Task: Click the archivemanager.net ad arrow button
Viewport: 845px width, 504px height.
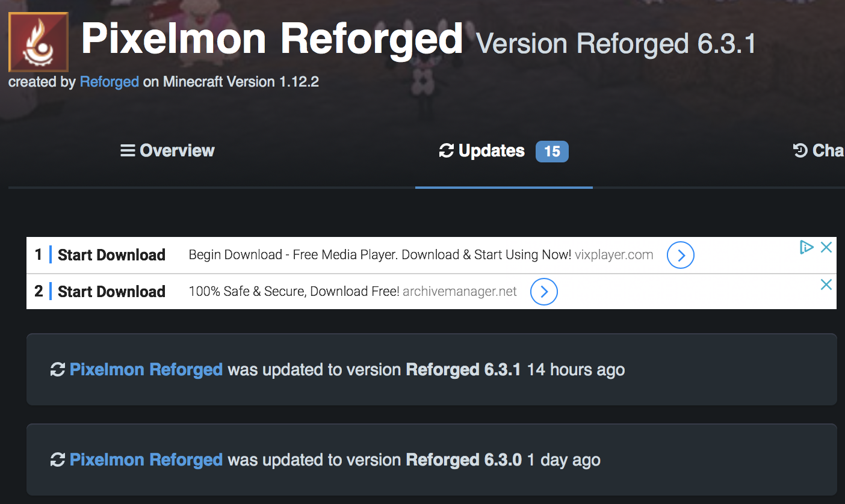Action: 544,292
